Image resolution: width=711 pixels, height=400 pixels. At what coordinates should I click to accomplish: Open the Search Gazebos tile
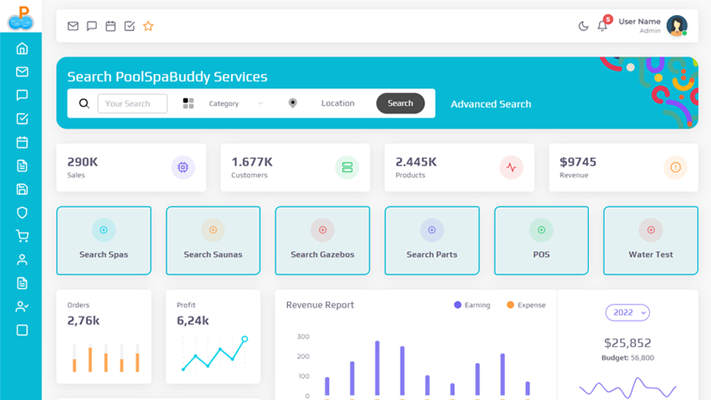click(322, 240)
